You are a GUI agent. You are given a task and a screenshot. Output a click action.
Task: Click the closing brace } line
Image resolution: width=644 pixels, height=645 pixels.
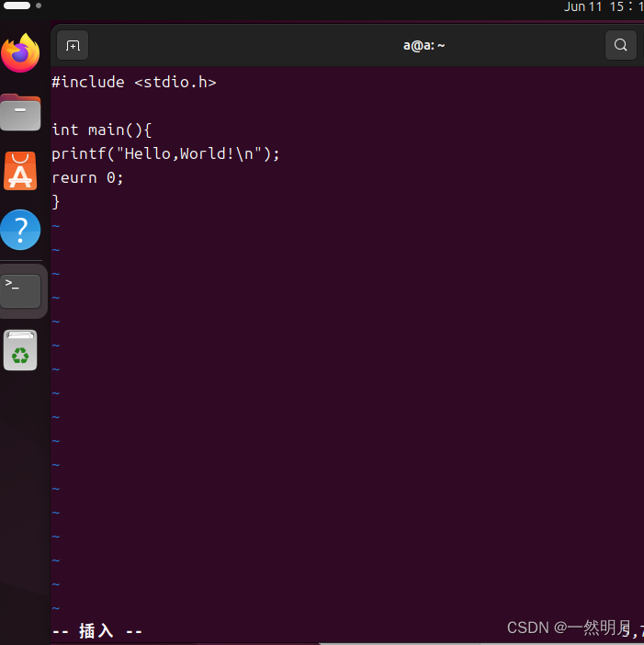pyautogui.click(x=56, y=202)
